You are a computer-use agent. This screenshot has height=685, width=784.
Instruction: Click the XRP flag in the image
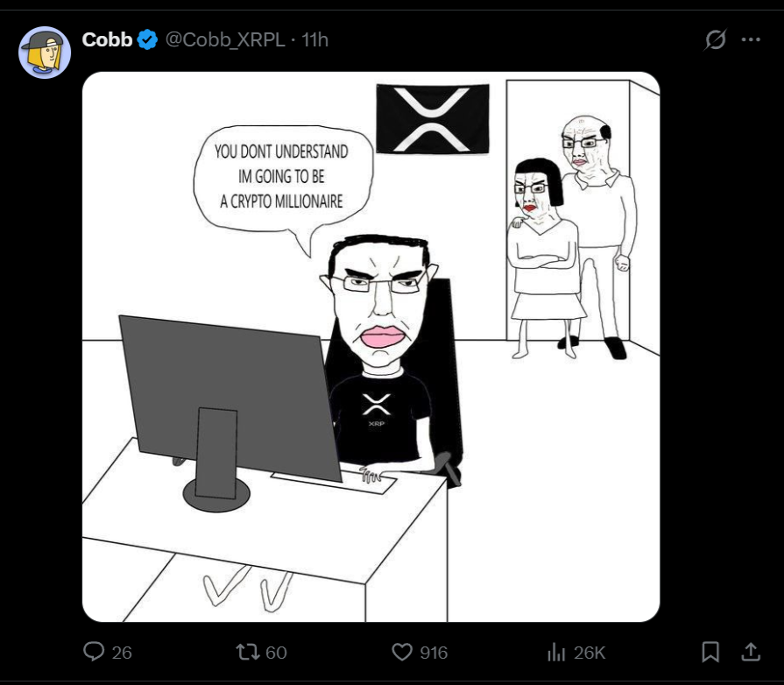[x=433, y=119]
